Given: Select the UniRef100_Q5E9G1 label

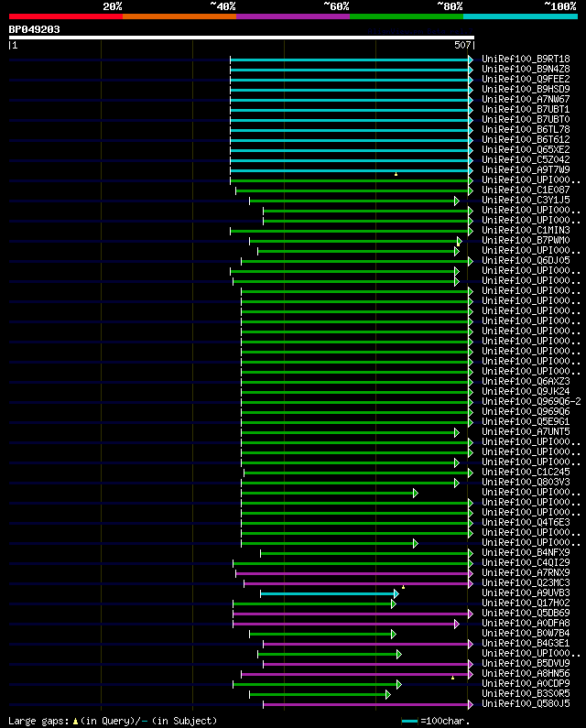Looking at the screenshot, I should [x=526, y=421].
